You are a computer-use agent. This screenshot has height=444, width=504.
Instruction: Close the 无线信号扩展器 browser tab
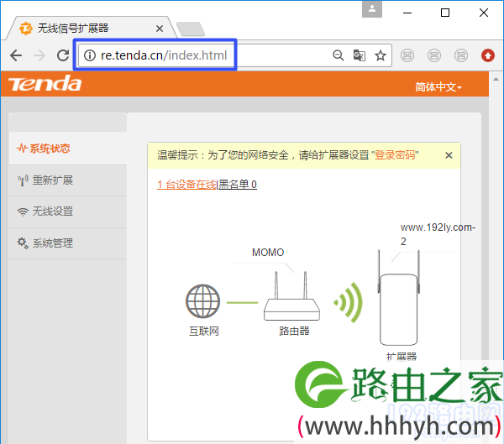coord(160,29)
